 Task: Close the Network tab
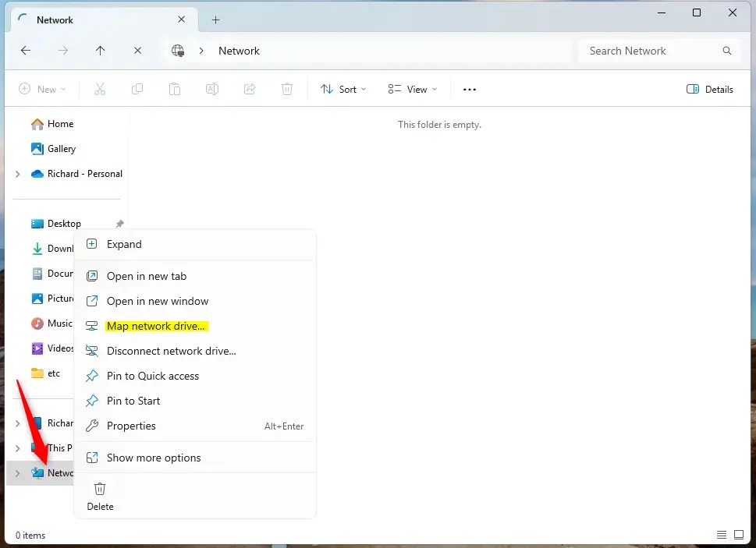click(x=181, y=19)
